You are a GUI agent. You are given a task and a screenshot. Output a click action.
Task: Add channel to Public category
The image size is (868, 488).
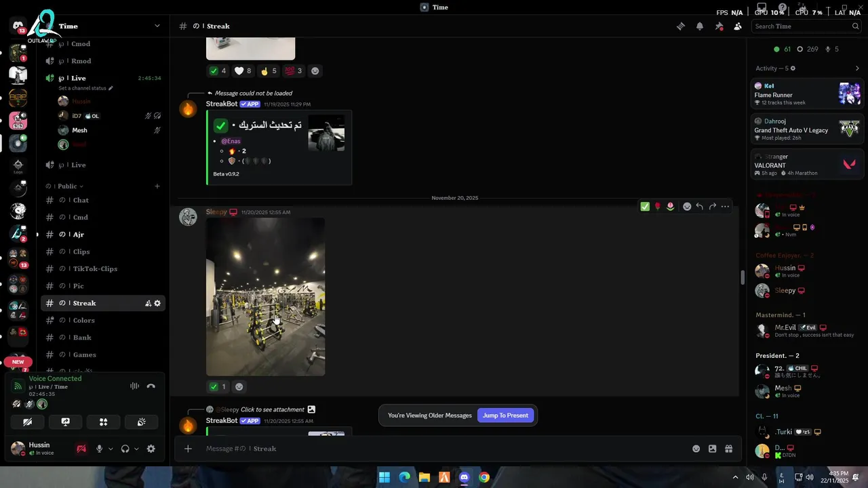tap(157, 186)
